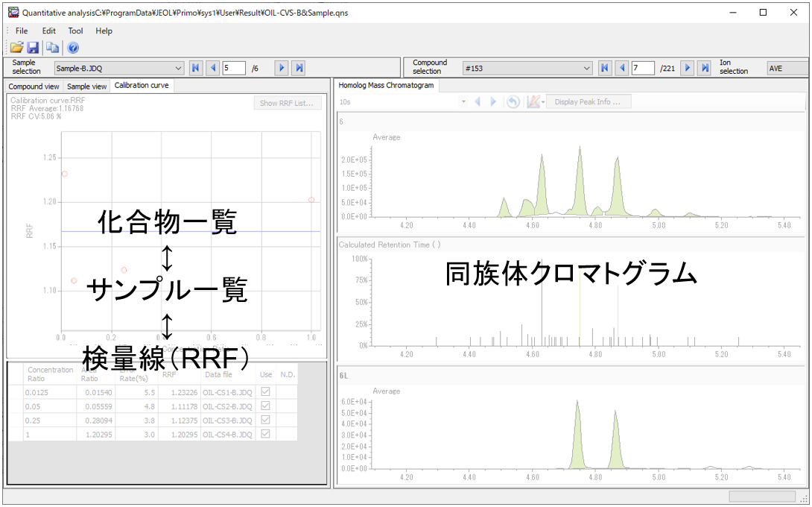The image size is (812, 507).
Task: Go to next sample using forward arrow
Action: [282, 68]
